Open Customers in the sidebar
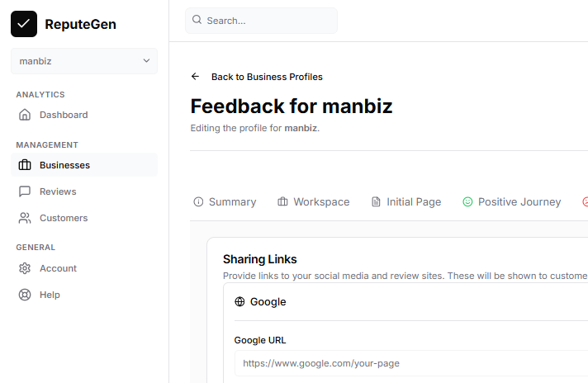Image resolution: width=588 pixels, height=383 pixels. (64, 218)
